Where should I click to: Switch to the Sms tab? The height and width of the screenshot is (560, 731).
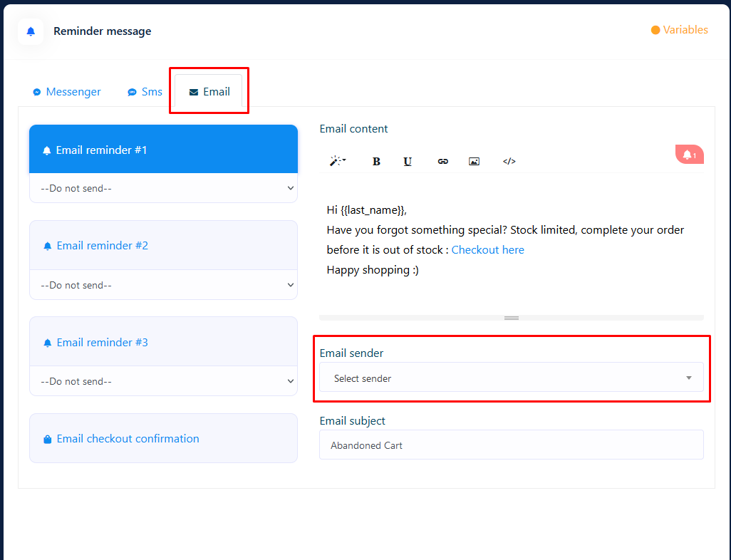[x=145, y=92]
